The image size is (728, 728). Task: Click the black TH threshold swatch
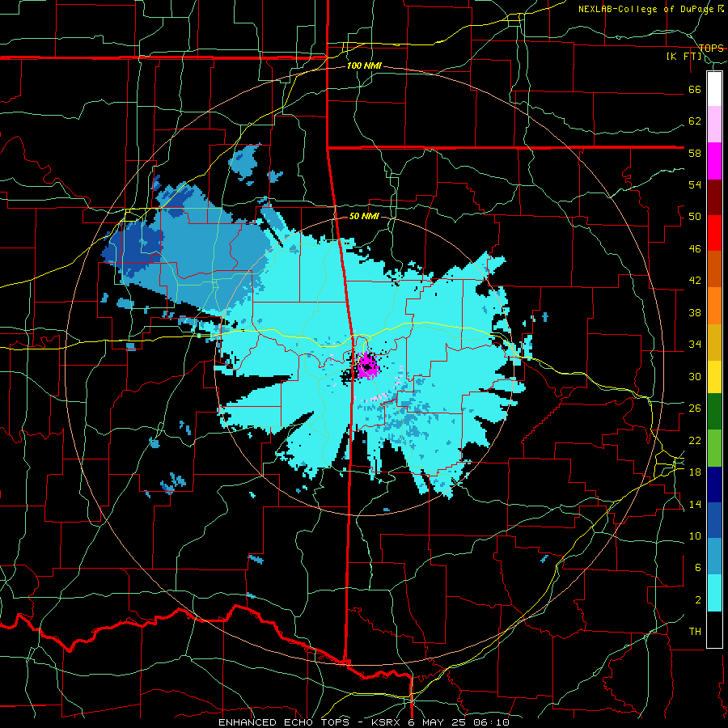click(x=714, y=629)
